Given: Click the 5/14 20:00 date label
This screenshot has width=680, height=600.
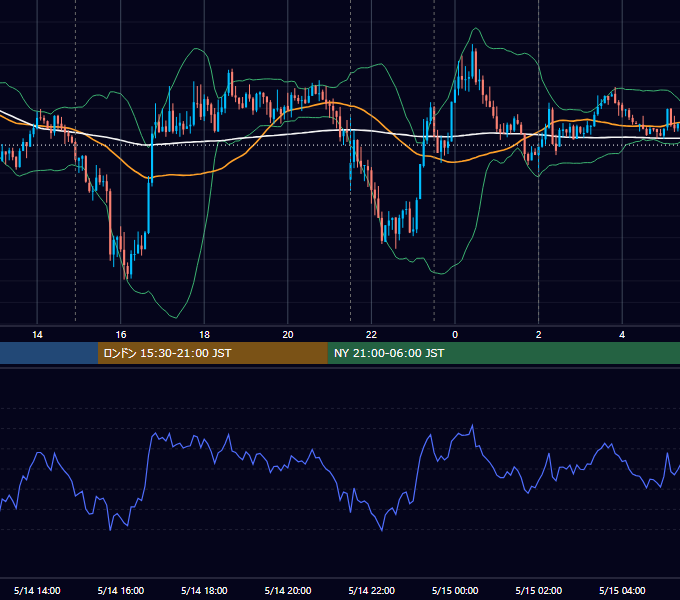Looking at the screenshot, I should point(288,590).
